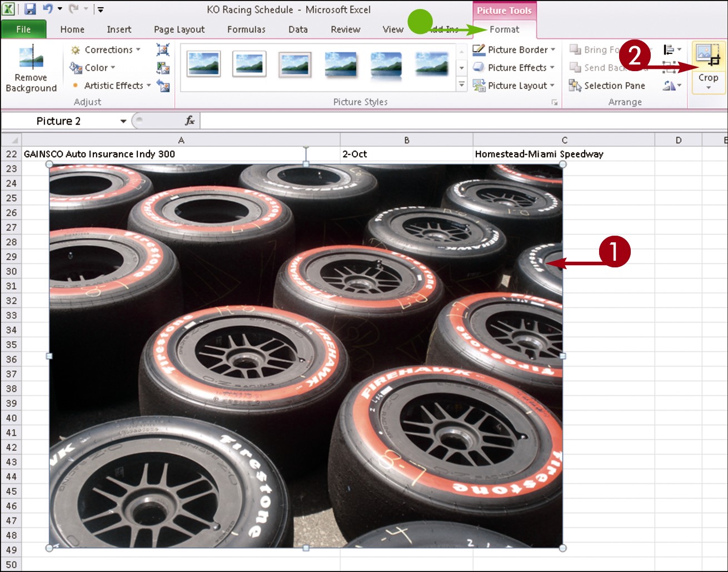728x572 pixels.
Task: Open the Corrections menu
Action: tap(106, 49)
